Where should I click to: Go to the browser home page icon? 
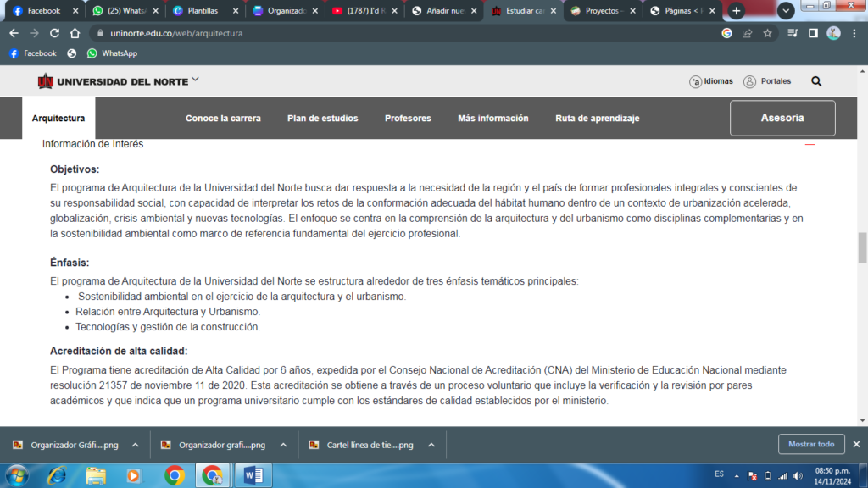75,33
